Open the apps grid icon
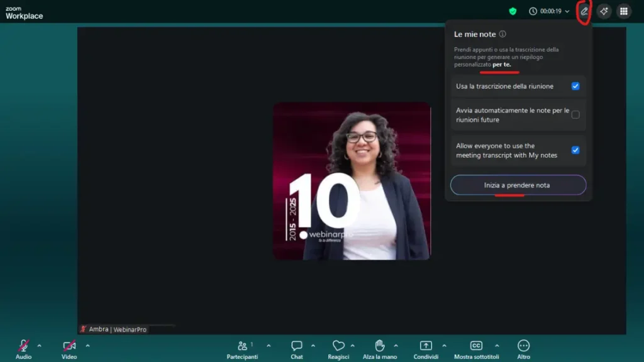 (x=623, y=11)
